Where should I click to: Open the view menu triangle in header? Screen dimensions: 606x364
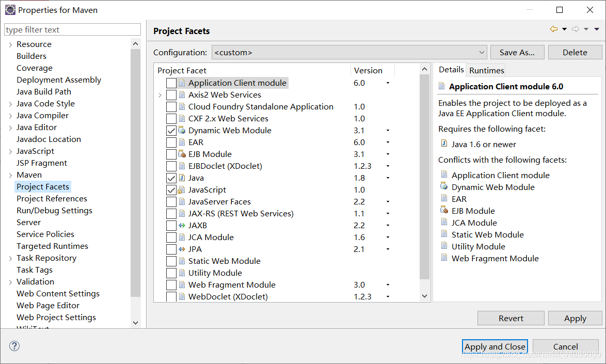597,29
